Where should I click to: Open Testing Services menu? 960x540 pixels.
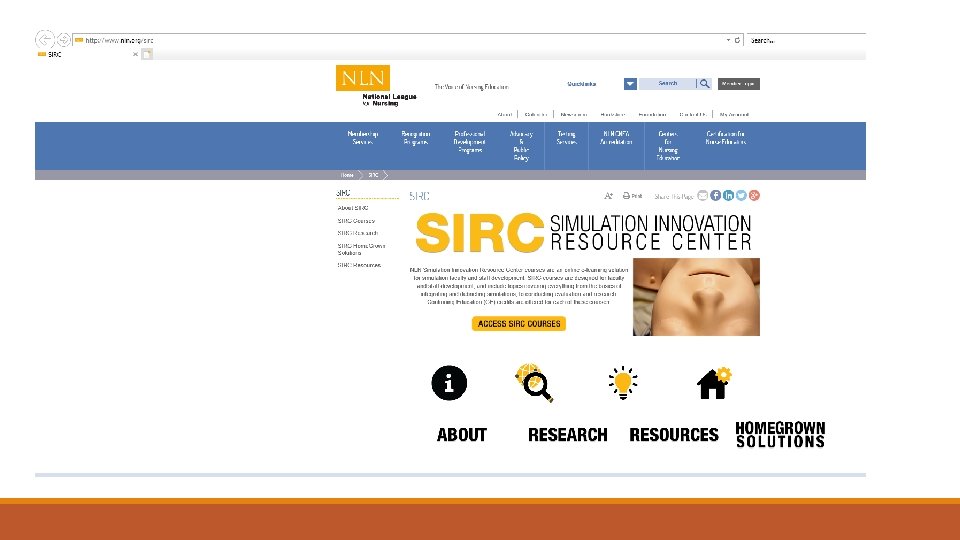click(x=566, y=138)
